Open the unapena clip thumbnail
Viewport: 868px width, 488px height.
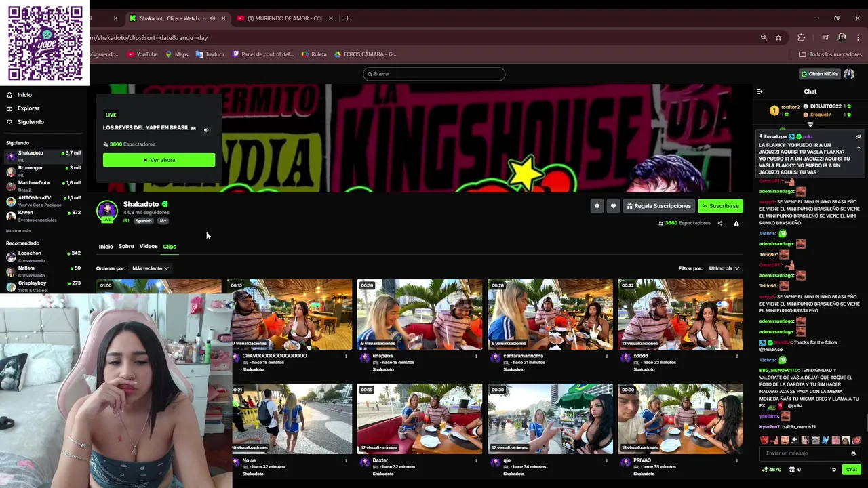coord(420,314)
